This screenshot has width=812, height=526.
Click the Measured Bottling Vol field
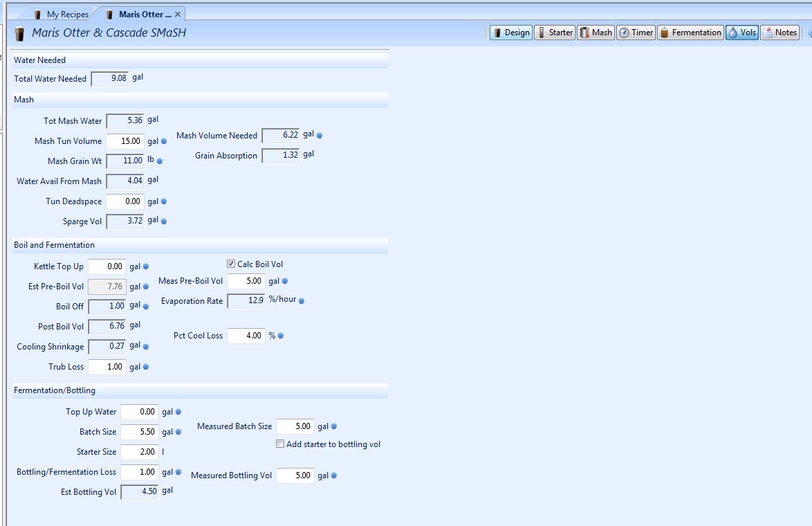click(x=295, y=475)
